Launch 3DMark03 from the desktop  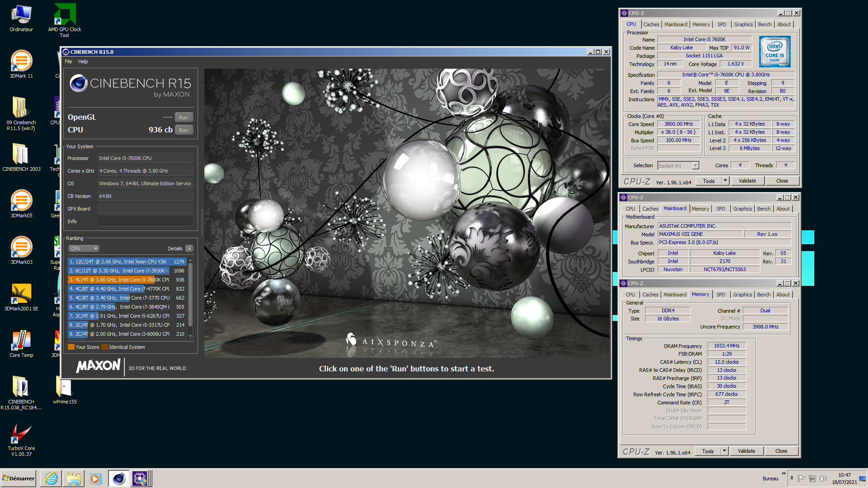21,251
